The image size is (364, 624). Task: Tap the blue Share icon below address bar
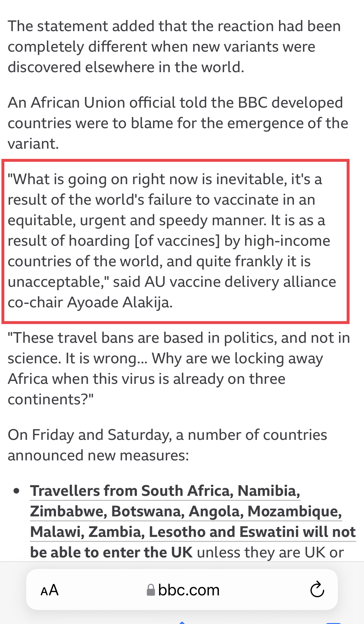[x=182, y=622]
